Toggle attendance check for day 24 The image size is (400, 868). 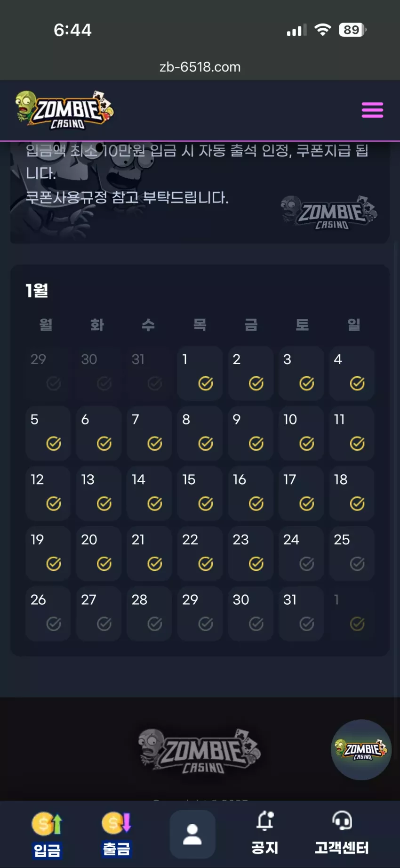[307, 564]
